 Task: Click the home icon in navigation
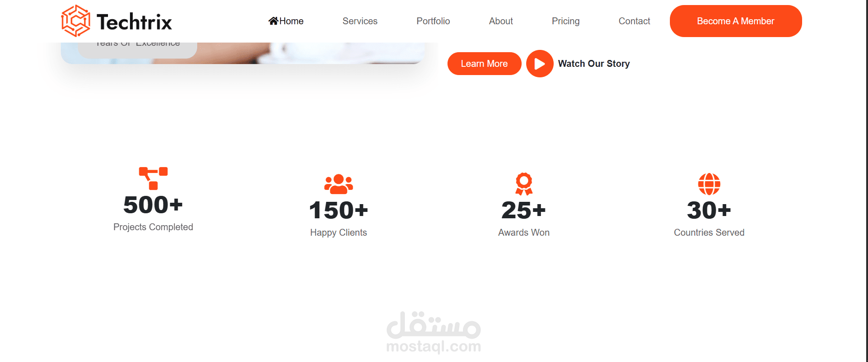[x=274, y=21]
